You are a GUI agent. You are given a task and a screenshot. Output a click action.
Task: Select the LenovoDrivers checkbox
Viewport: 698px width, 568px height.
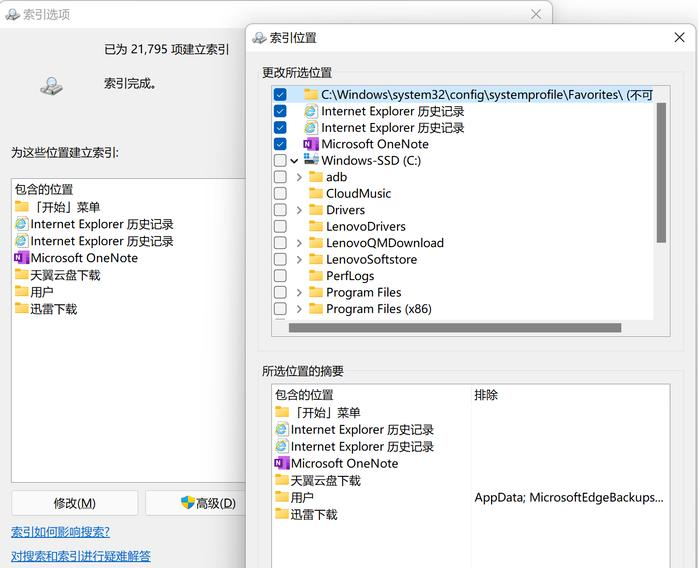(280, 226)
